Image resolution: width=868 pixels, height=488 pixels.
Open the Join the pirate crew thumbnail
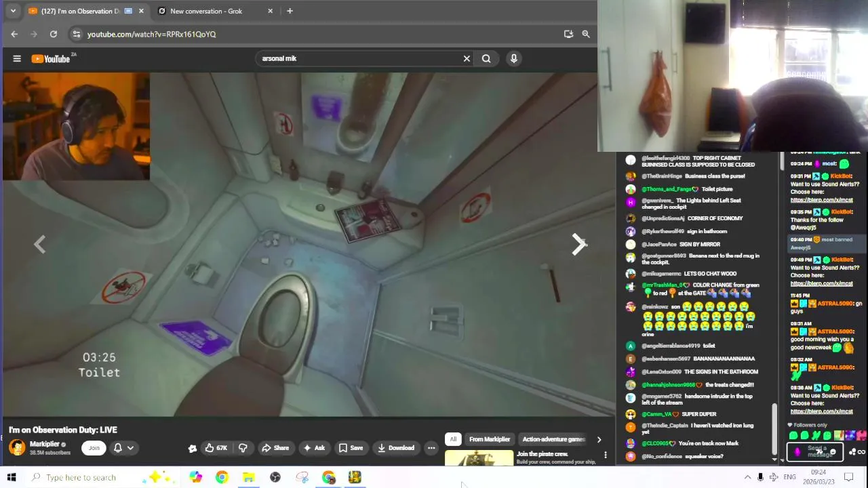coord(479,458)
